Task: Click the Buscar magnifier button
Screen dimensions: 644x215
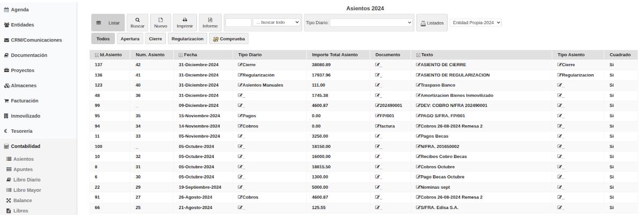Action: (x=137, y=23)
